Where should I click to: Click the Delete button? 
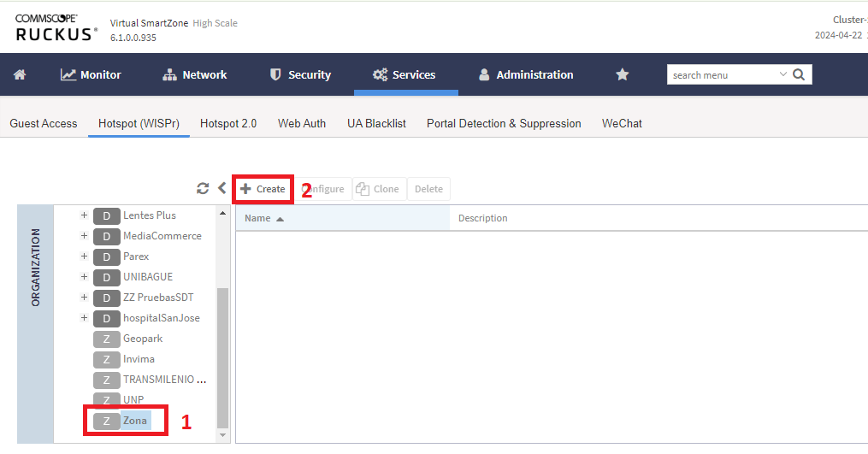tap(428, 189)
